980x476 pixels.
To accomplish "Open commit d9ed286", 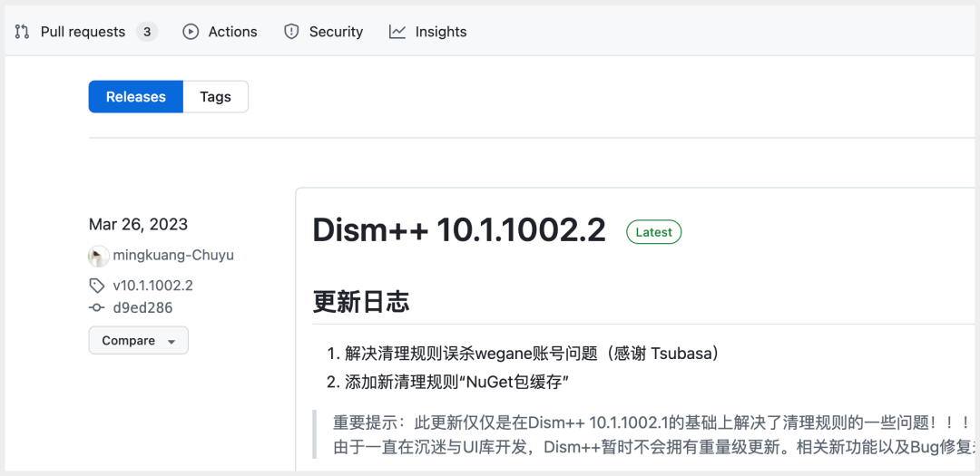I will click(142, 307).
